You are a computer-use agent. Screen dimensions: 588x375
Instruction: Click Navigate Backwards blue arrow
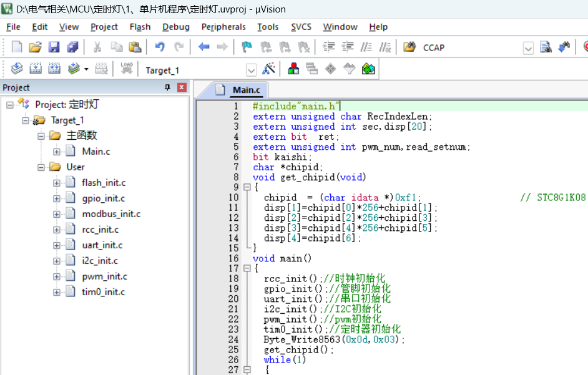pos(203,47)
